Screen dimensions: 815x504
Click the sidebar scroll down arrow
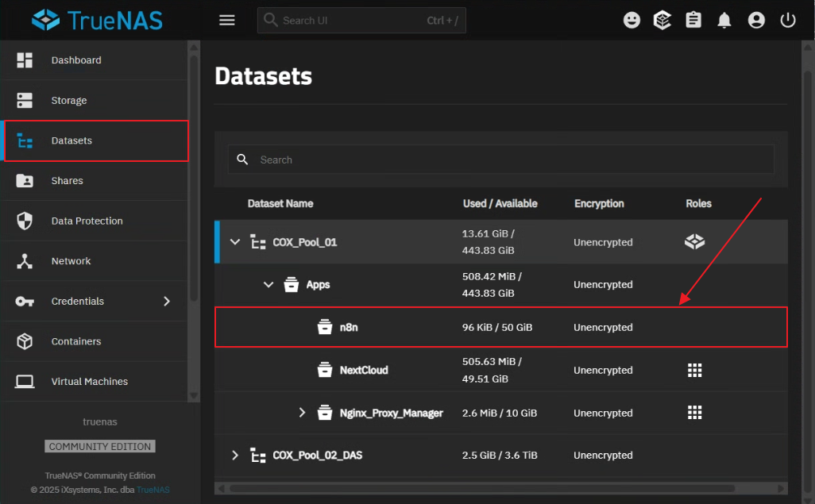point(194,395)
